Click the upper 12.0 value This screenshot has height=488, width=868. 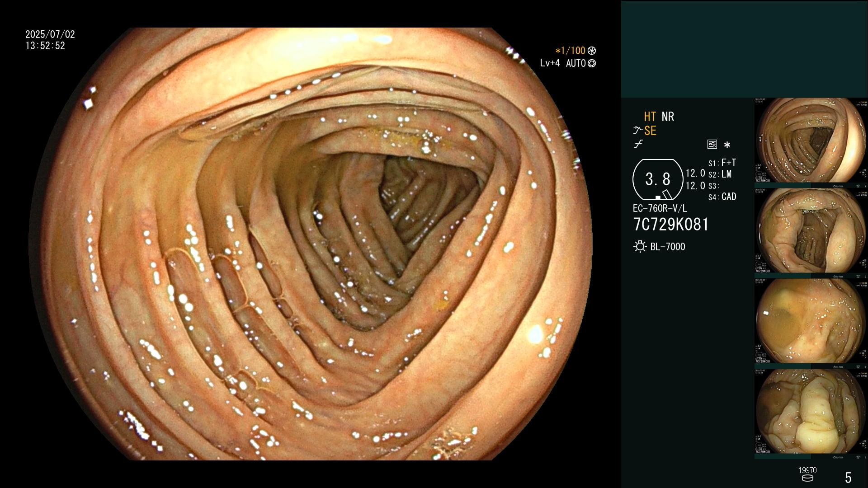[x=695, y=174]
